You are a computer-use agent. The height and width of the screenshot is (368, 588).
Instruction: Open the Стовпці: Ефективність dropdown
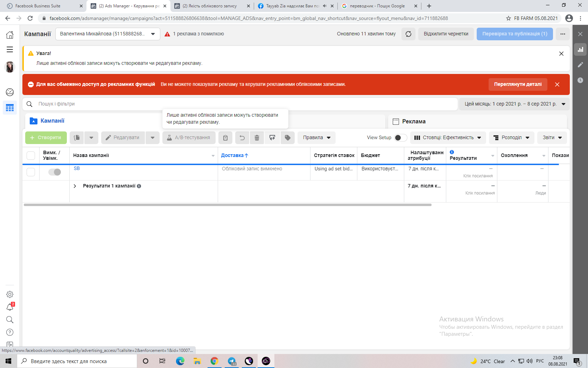click(x=448, y=138)
